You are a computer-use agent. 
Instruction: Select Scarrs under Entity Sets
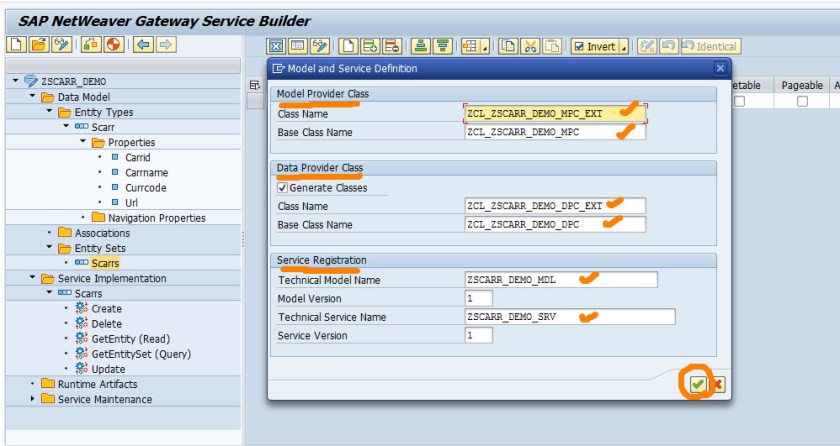[x=105, y=263]
